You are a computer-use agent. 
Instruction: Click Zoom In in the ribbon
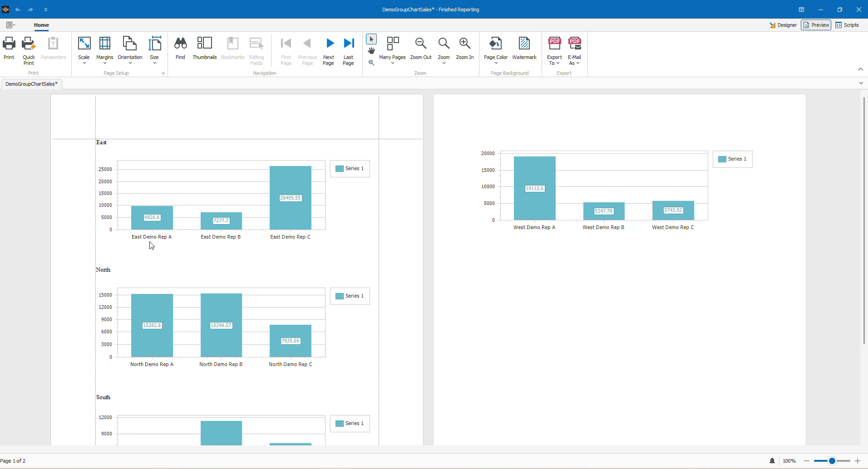pos(464,49)
